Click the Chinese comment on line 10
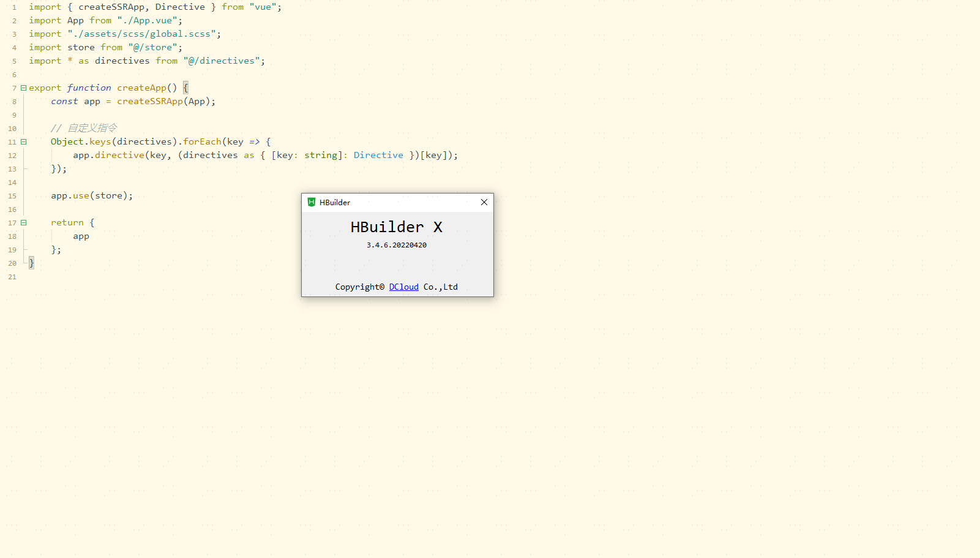 click(84, 128)
